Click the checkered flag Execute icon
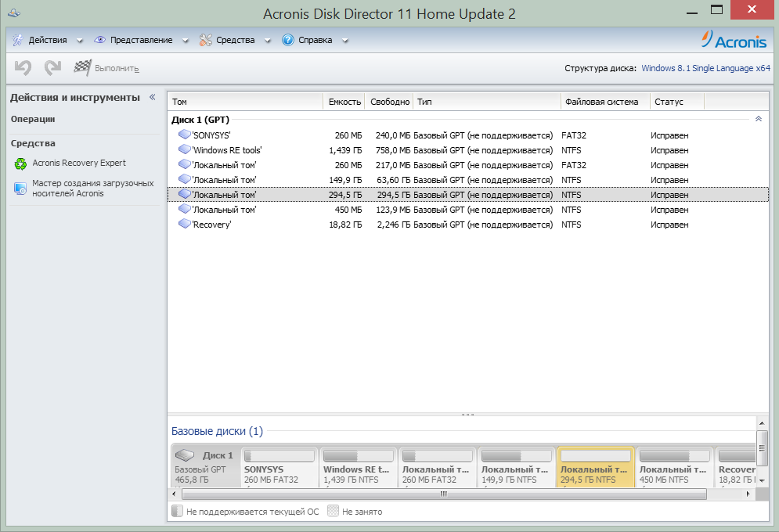 point(82,67)
